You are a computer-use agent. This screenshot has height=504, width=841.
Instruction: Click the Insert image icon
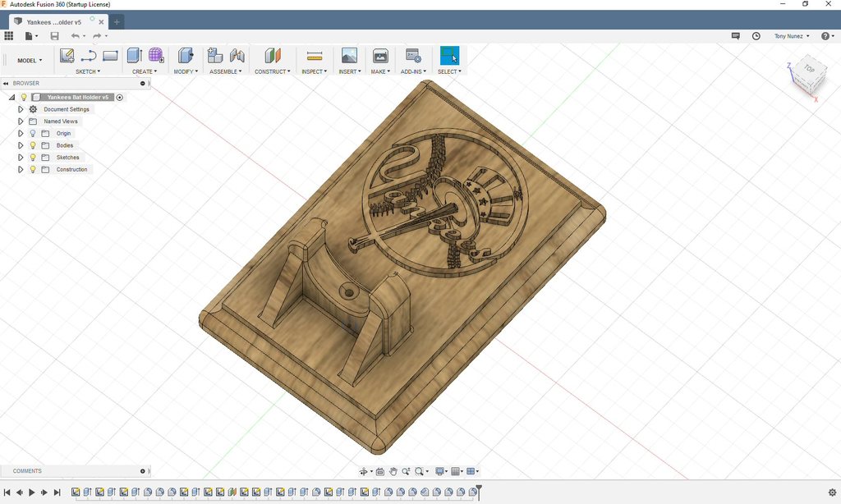point(349,55)
